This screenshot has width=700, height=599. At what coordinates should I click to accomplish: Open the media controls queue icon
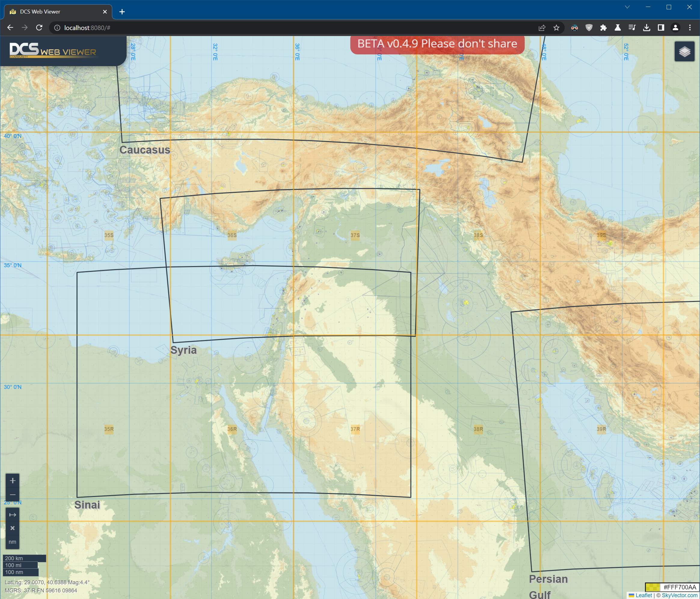pos(632,28)
